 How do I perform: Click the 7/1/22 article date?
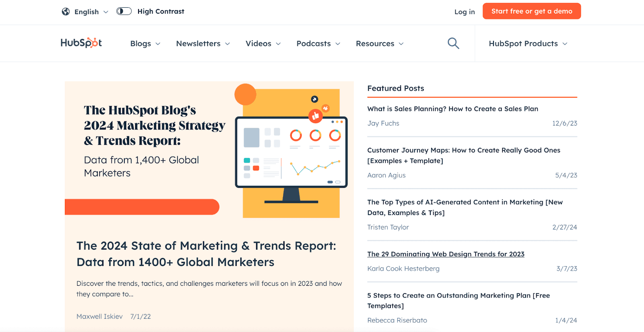tap(140, 316)
